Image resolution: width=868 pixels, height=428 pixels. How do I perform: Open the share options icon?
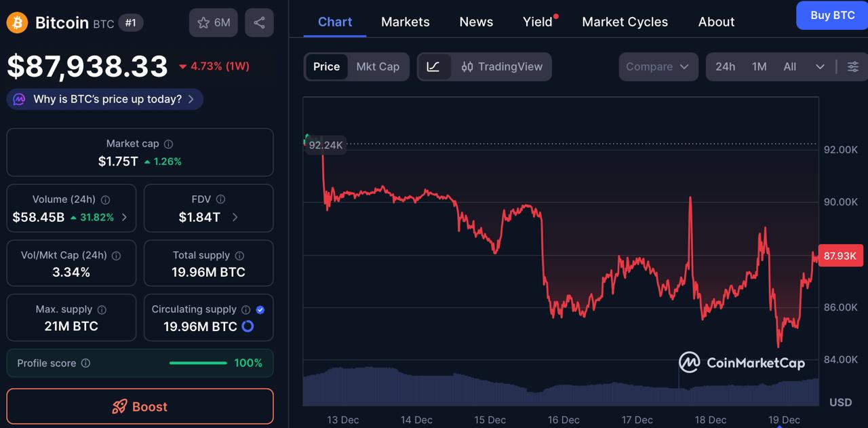pos(258,22)
